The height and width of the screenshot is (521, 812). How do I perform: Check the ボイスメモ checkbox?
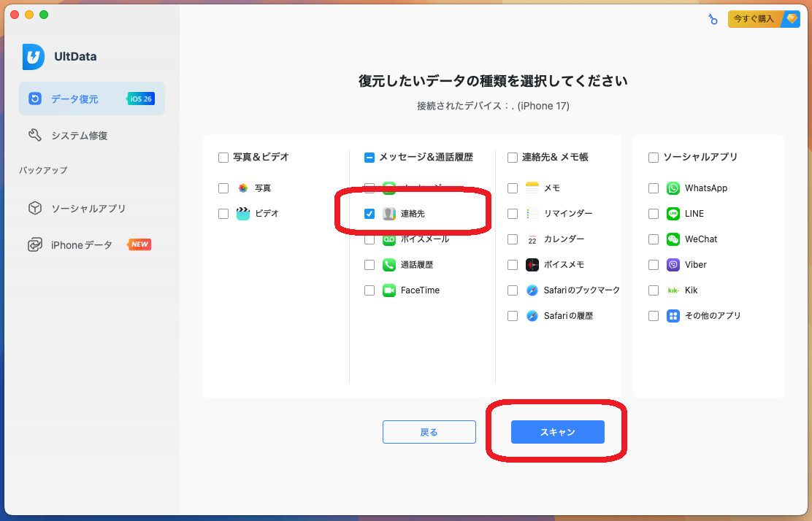pos(512,265)
